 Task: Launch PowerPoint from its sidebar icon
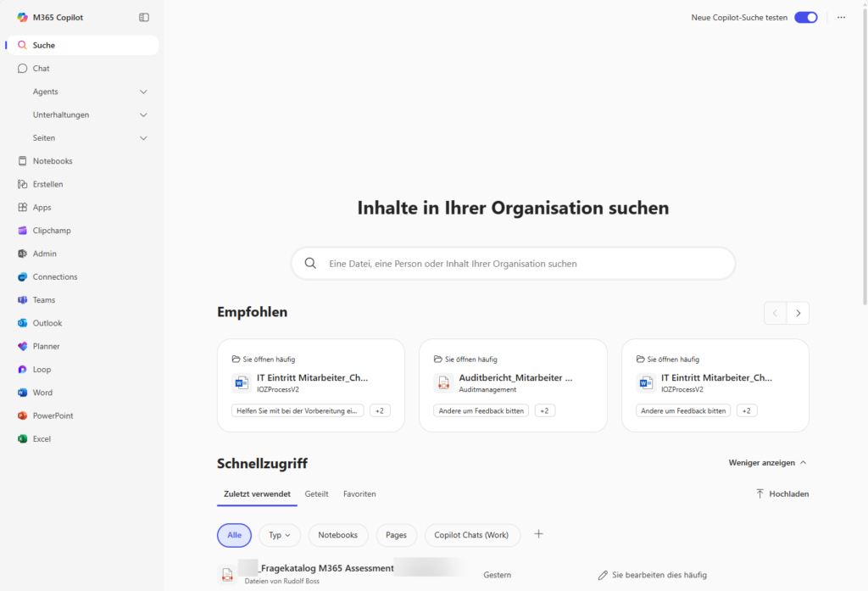(22, 415)
